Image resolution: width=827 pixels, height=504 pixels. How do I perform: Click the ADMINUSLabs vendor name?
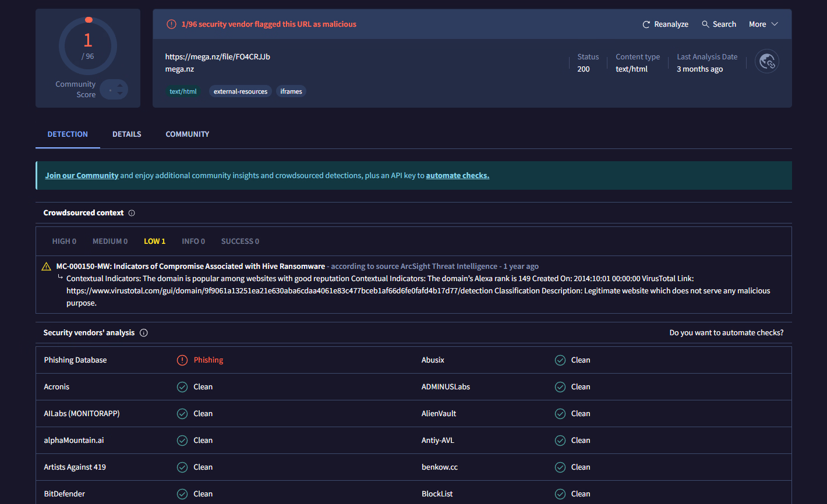coord(446,387)
